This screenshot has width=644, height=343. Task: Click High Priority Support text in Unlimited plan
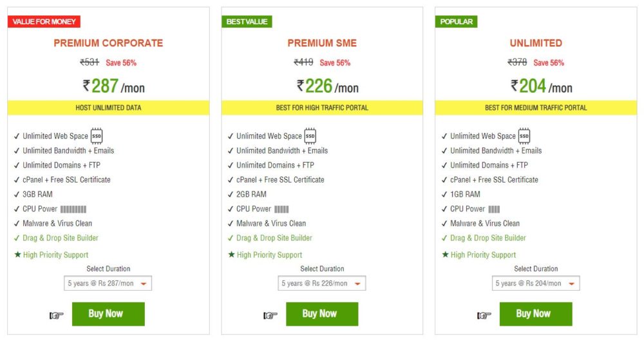click(x=483, y=255)
